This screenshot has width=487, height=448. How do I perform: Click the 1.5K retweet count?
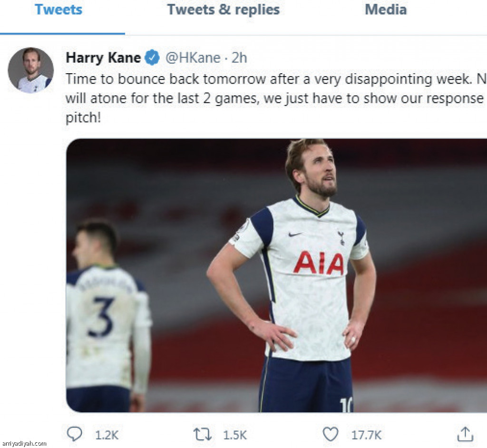click(x=234, y=434)
